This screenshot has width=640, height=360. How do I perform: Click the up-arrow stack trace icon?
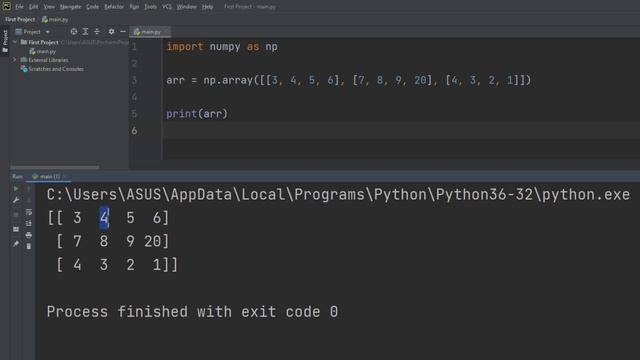pos(29,189)
